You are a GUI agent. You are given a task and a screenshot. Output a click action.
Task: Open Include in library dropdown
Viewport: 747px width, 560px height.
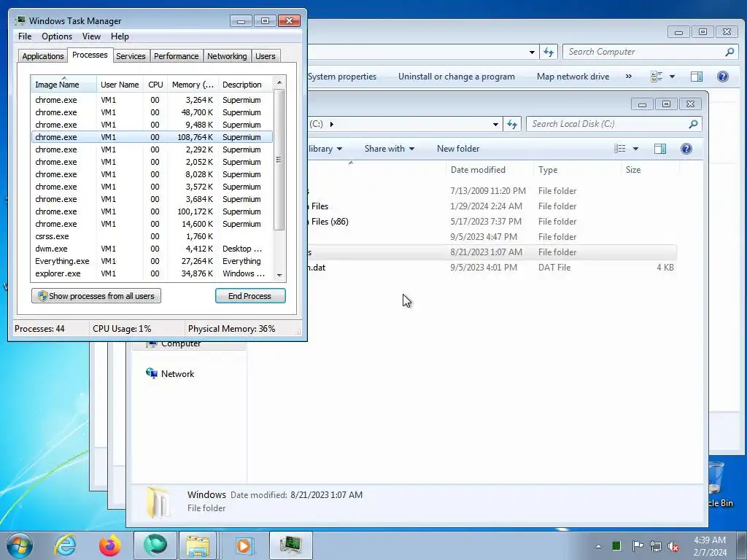325,149
